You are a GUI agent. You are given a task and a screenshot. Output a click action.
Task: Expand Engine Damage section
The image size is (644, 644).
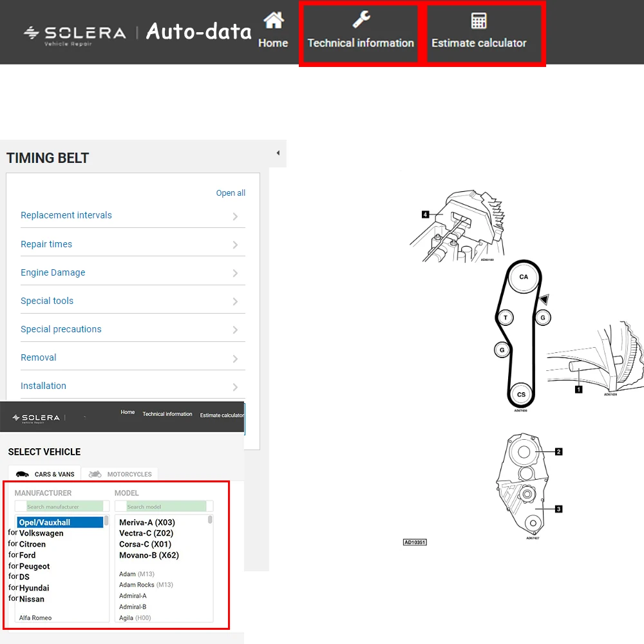(x=133, y=272)
